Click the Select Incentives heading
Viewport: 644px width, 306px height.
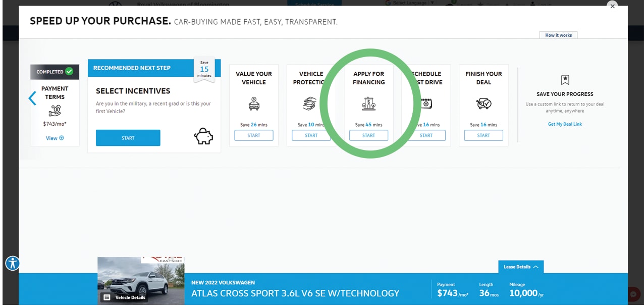pyautogui.click(x=133, y=91)
